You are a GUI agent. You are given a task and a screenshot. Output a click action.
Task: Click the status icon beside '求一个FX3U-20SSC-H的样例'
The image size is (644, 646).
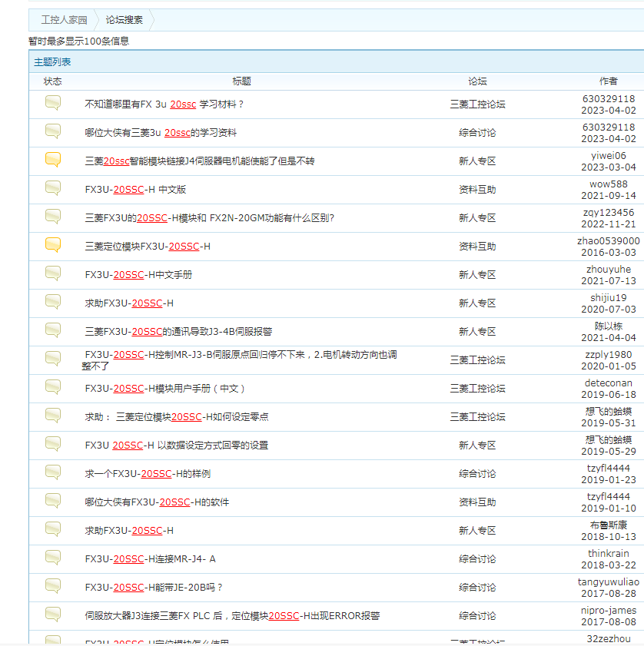pos(53,472)
